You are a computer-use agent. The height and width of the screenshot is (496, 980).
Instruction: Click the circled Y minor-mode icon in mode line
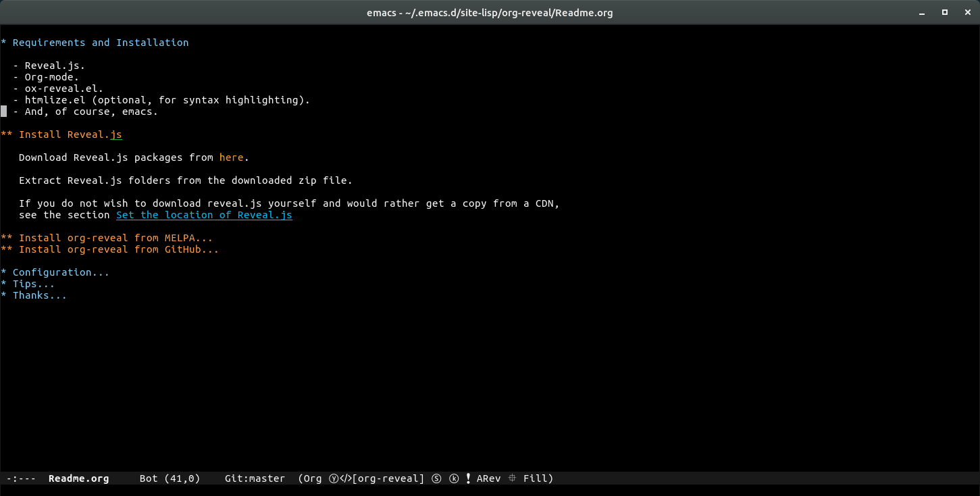coord(334,478)
